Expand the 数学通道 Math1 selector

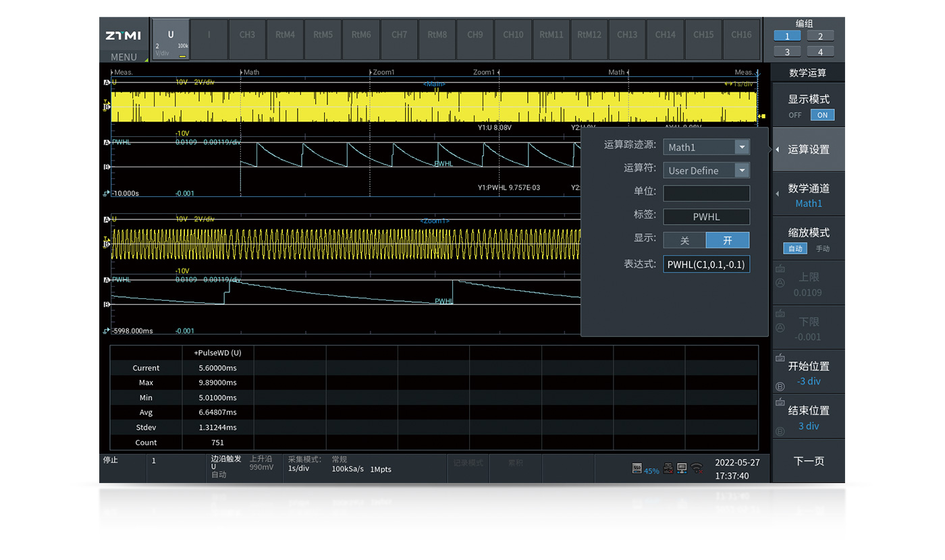(808, 196)
